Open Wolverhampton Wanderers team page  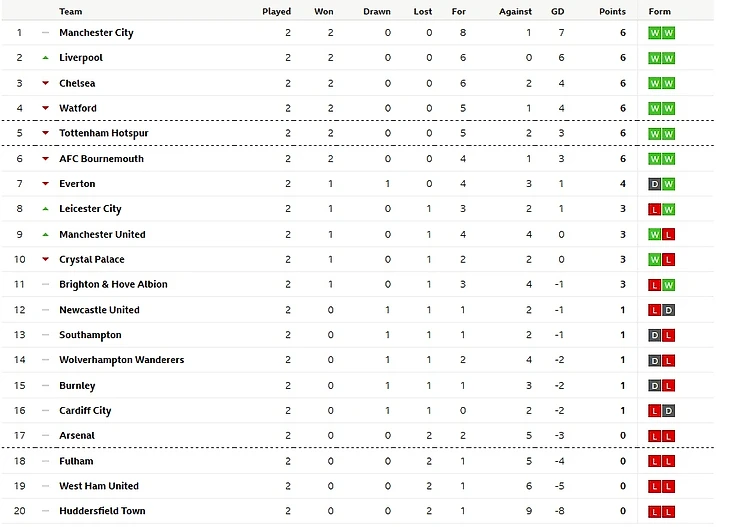click(121, 360)
